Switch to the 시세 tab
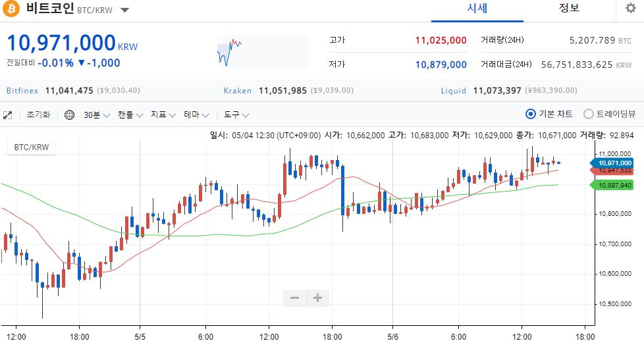This screenshot has height=341, width=644. [477, 8]
